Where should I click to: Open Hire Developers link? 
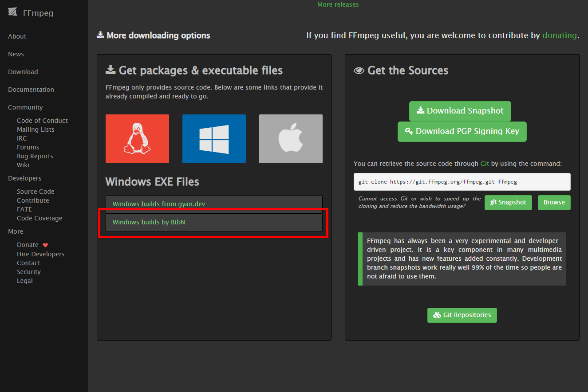point(40,254)
